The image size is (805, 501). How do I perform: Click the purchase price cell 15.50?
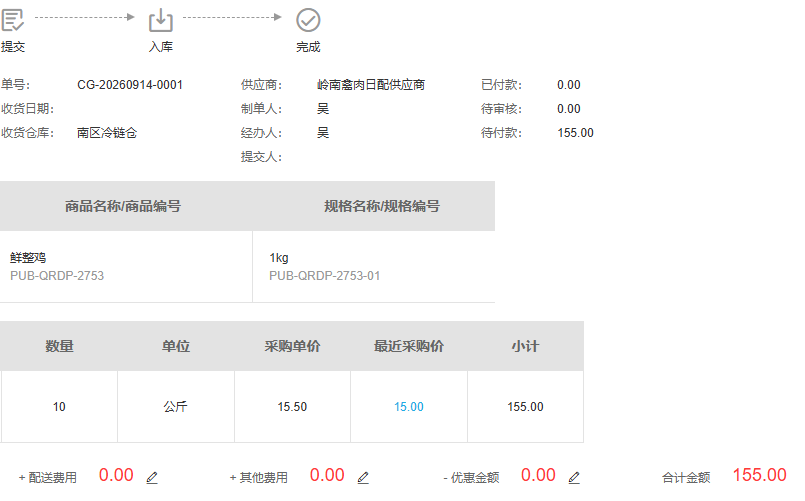tap(292, 407)
